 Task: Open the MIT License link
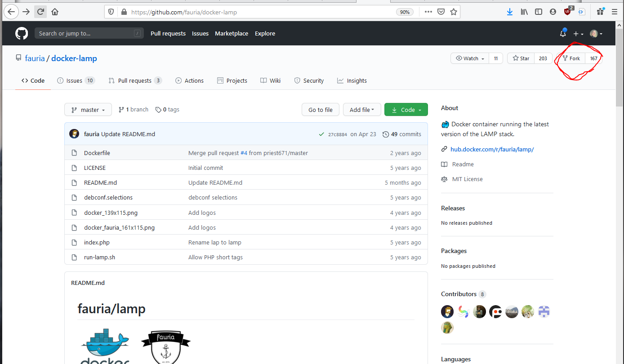pos(467,179)
